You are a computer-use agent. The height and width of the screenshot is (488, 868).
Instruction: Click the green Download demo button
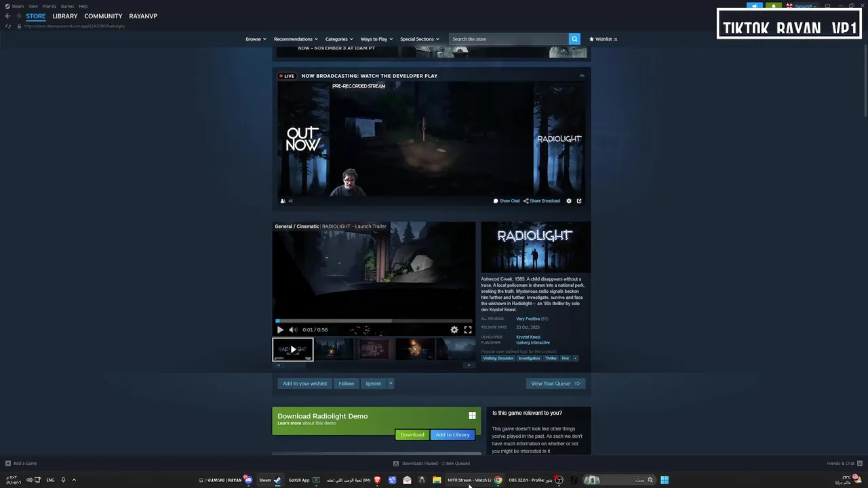(x=412, y=434)
